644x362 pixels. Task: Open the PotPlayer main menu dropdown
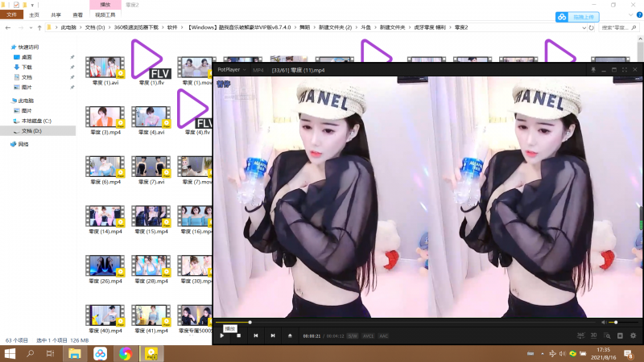pos(233,70)
